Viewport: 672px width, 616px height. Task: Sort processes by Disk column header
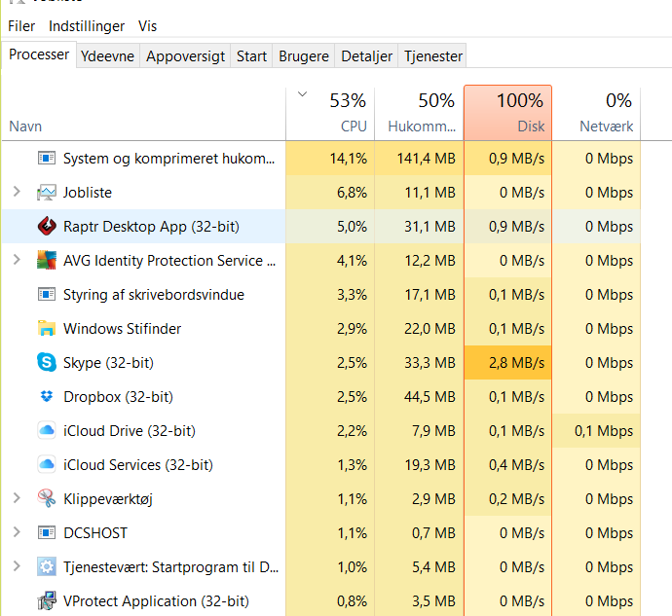[507, 113]
